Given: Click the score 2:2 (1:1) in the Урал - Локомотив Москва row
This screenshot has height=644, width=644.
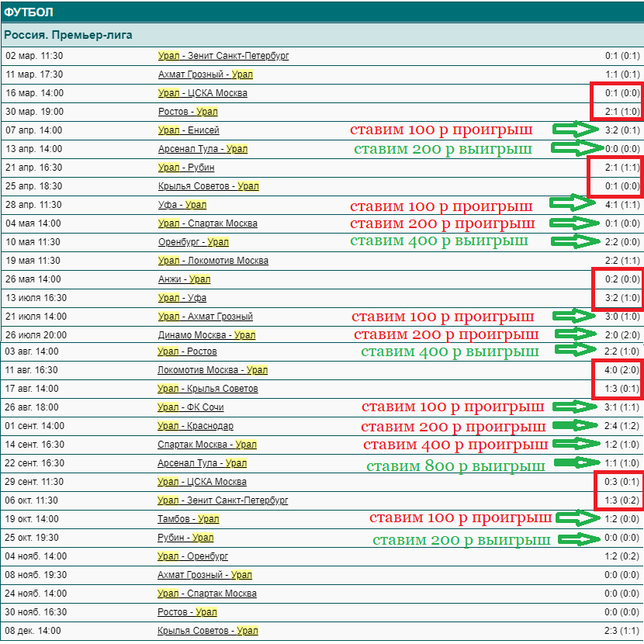Looking at the screenshot, I should (x=622, y=261).
